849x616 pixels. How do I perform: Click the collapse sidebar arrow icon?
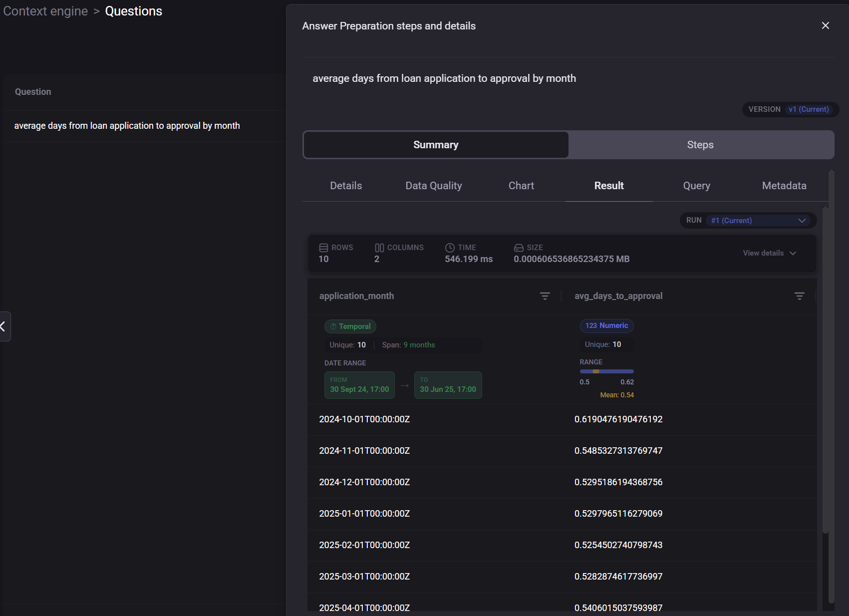pos(3,326)
